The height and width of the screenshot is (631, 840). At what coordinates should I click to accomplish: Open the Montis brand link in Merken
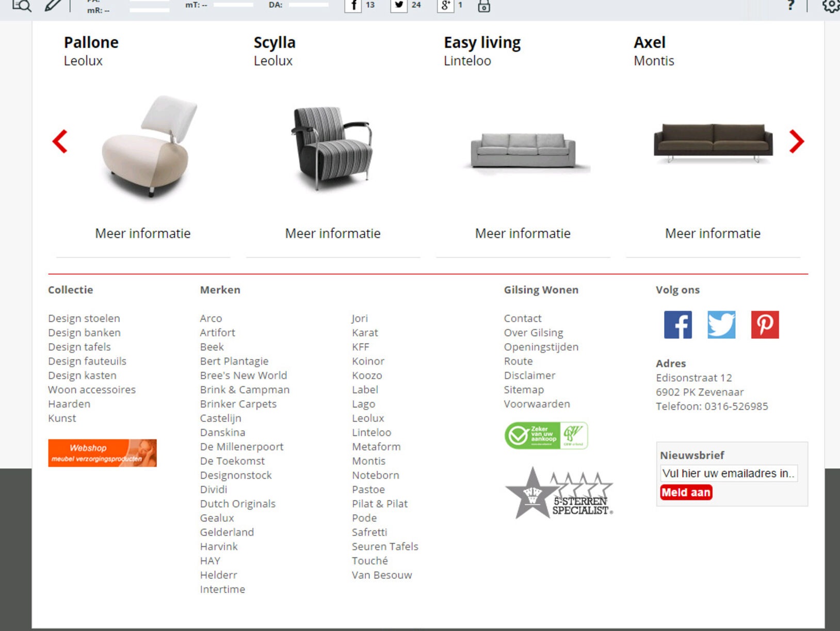(368, 461)
